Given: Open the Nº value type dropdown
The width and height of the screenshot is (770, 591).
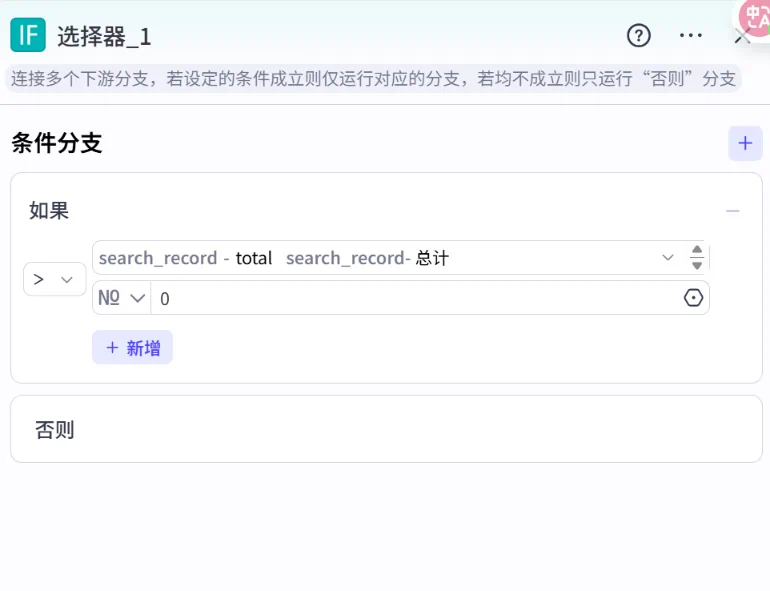Looking at the screenshot, I should click(121, 298).
